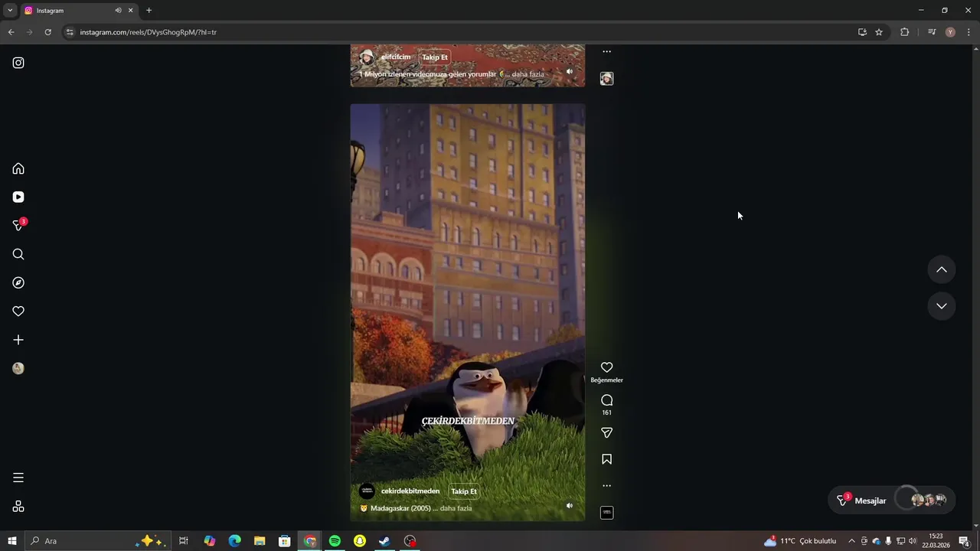The width and height of the screenshot is (980, 551).
Task: Open the Chrome extensions puzzle icon
Action: [x=904, y=32]
